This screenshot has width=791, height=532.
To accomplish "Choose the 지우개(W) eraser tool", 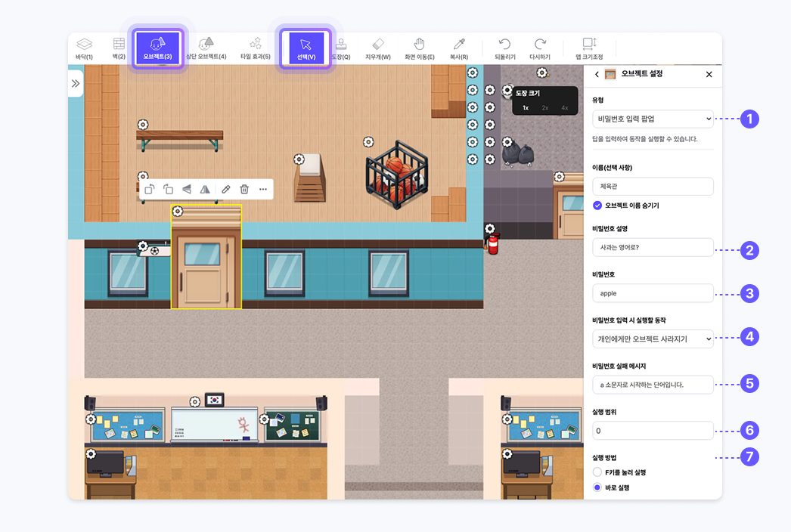I will click(x=378, y=48).
